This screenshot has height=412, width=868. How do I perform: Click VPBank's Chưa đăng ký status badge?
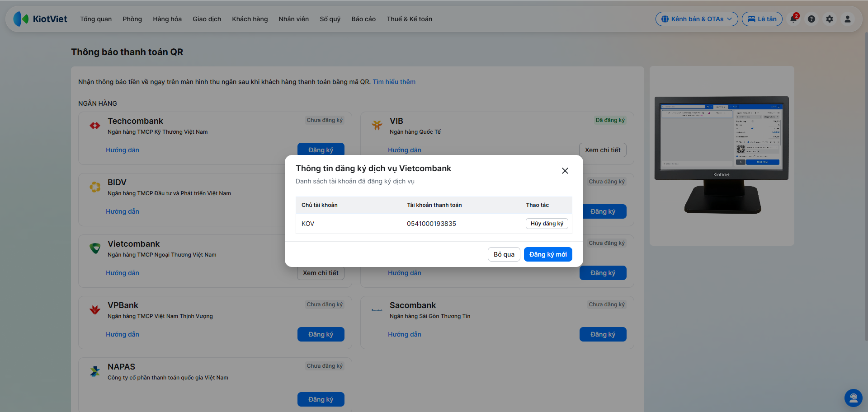click(x=325, y=304)
